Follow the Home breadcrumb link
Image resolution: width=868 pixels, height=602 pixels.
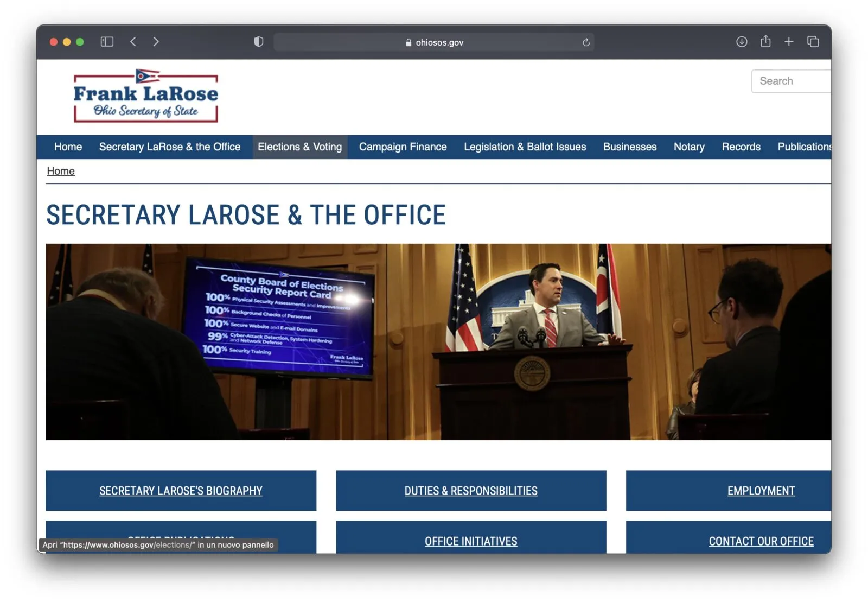coord(61,171)
